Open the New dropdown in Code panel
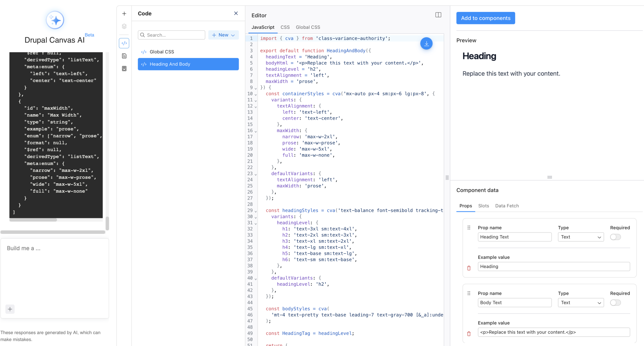Image resolution: width=644 pixels, height=346 pixels. (223, 35)
